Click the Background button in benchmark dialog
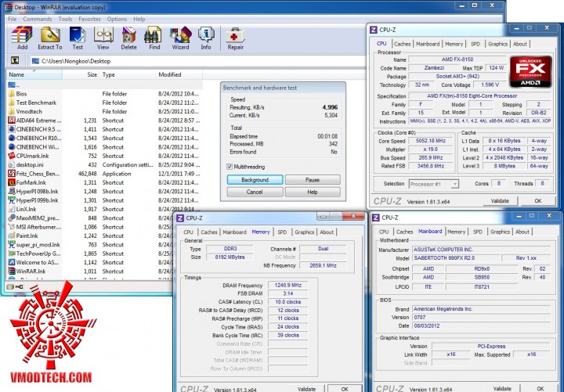This screenshot has width=564, height=392. point(255,180)
